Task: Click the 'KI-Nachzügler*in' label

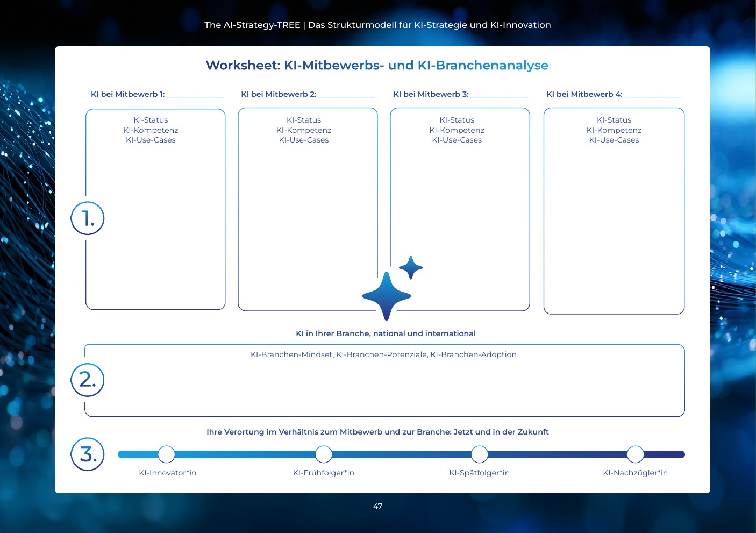Action: (636, 473)
